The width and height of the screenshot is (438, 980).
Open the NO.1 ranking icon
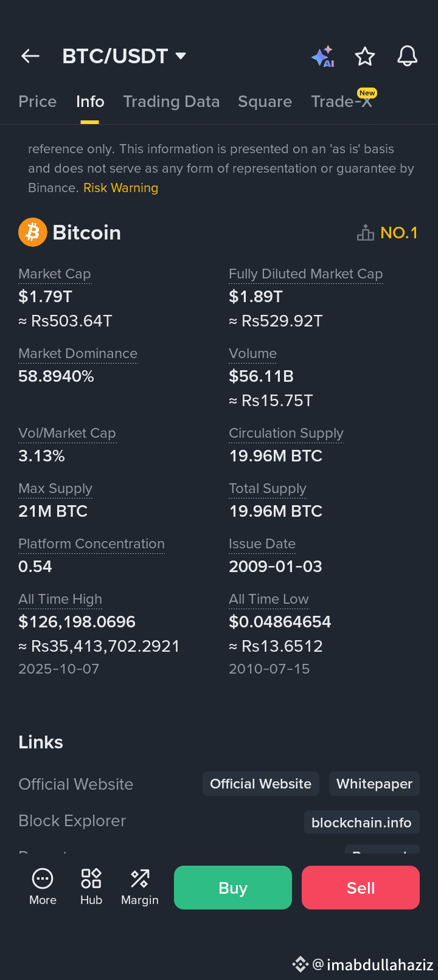point(365,233)
